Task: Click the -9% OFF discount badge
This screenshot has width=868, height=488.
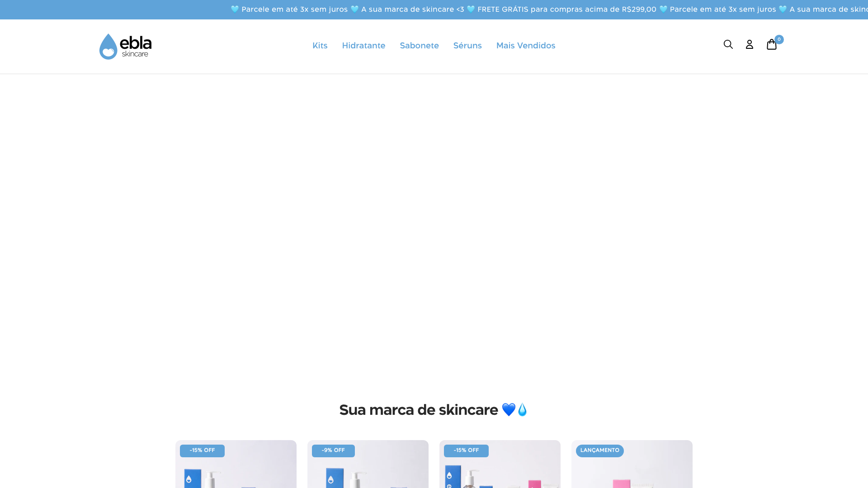Action: (333, 450)
